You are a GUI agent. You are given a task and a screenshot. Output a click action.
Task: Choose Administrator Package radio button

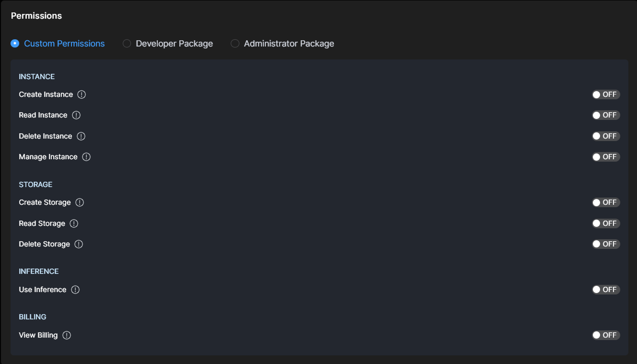pos(235,43)
